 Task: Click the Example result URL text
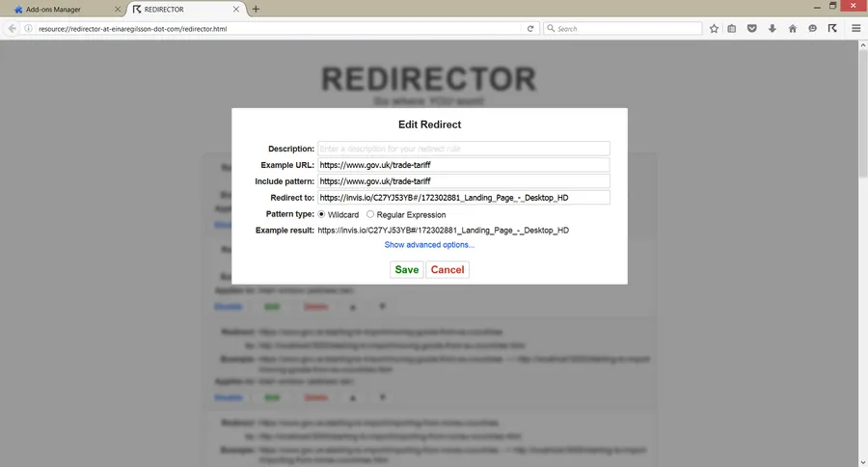(x=444, y=231)
